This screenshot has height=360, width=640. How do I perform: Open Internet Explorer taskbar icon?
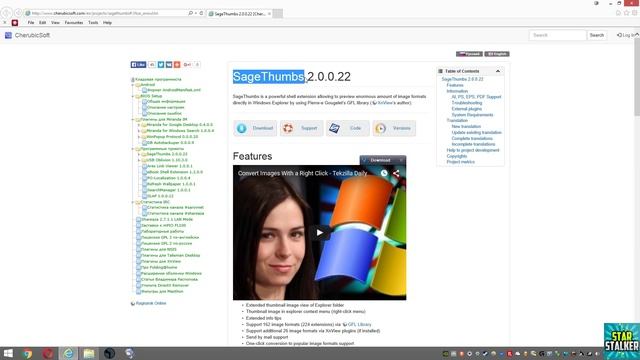pyautogui.click(x=68, y=353)
